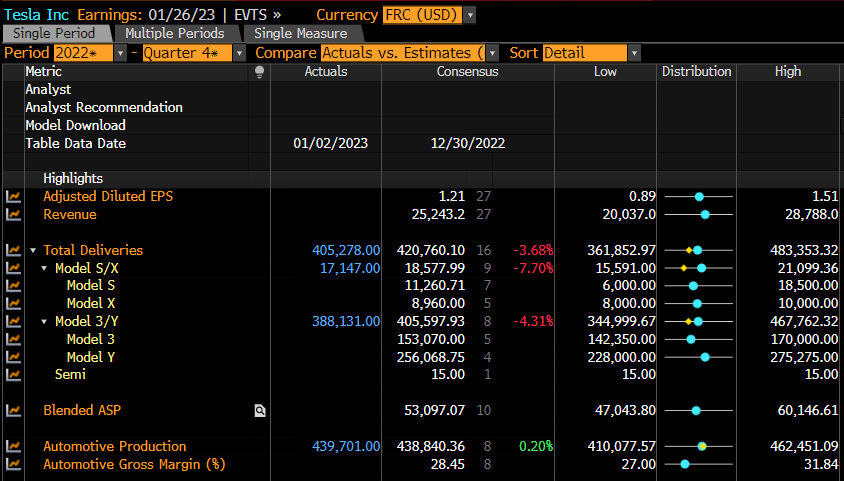Click the 0.20% surprise value
Screen dimensions: 844x481
(536, 446)
